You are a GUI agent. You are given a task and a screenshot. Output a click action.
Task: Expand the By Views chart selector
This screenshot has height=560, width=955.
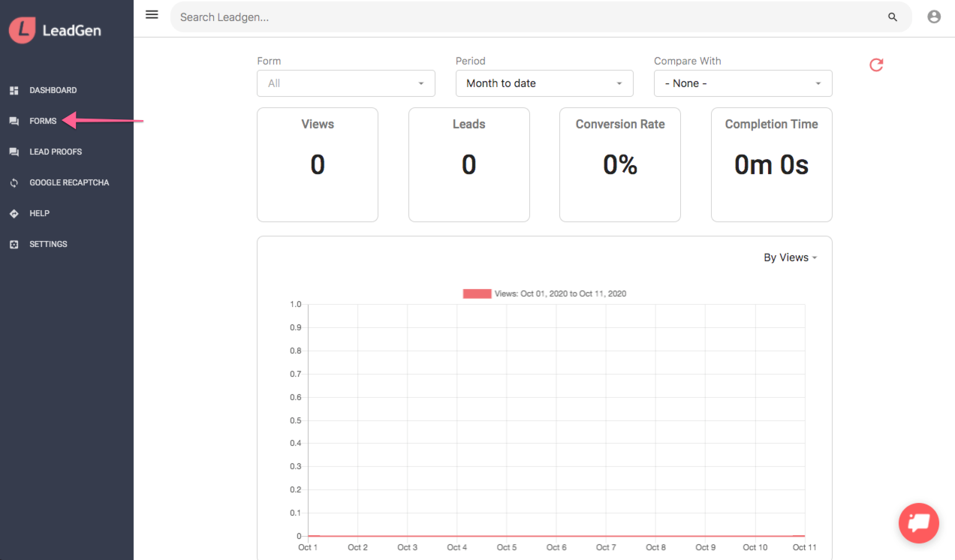791,257
